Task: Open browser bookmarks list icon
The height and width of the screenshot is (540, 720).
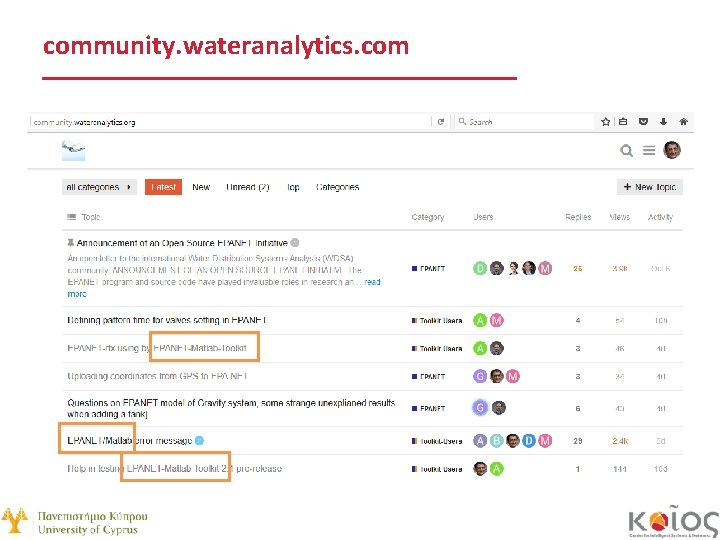Action: click(x=623, y=122)
